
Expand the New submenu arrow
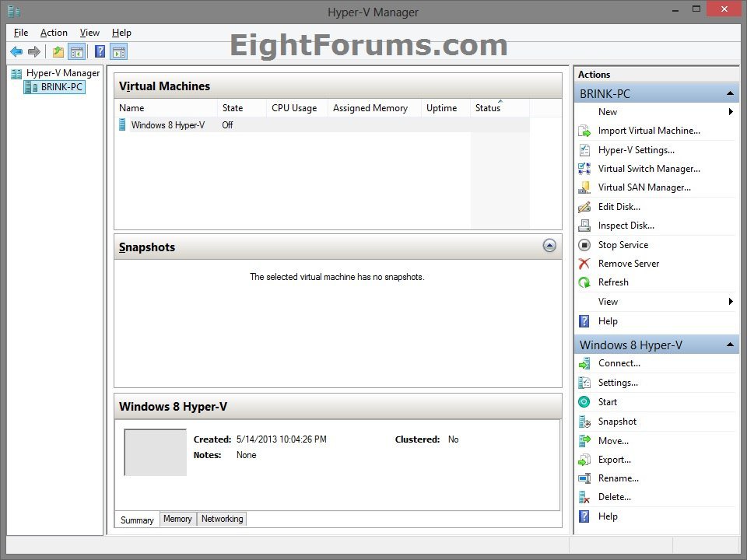731,112
